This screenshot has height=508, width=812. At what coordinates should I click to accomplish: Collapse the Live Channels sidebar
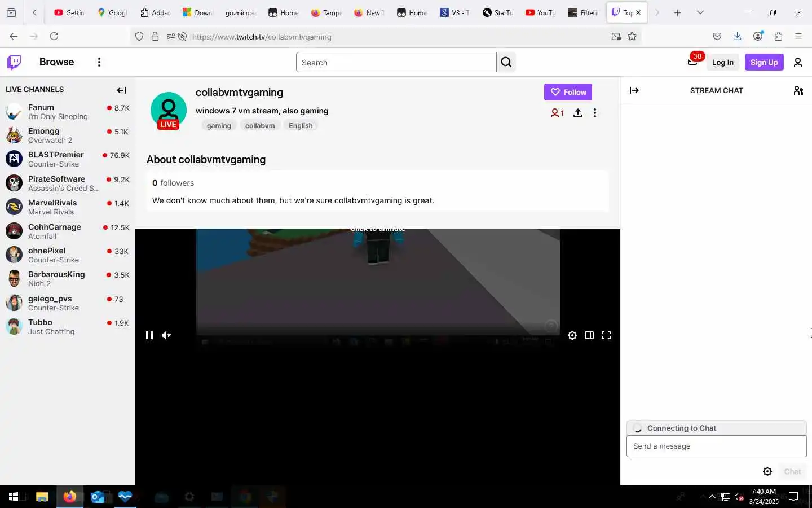coord(121,90)
